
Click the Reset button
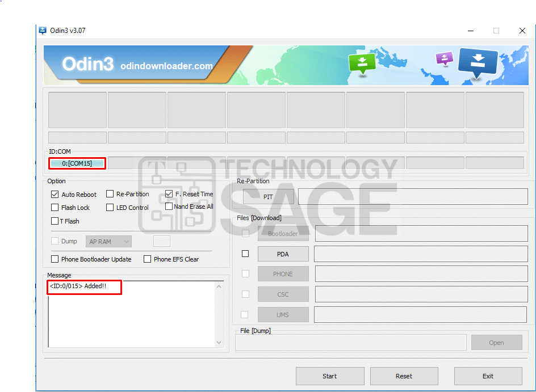pos(404,376)
